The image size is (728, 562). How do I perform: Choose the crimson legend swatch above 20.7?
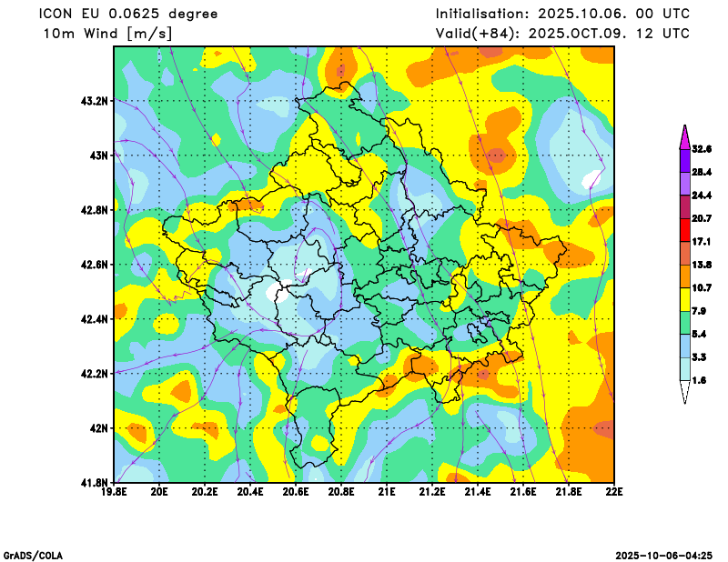pyautogui.click(x=684, y=206)
